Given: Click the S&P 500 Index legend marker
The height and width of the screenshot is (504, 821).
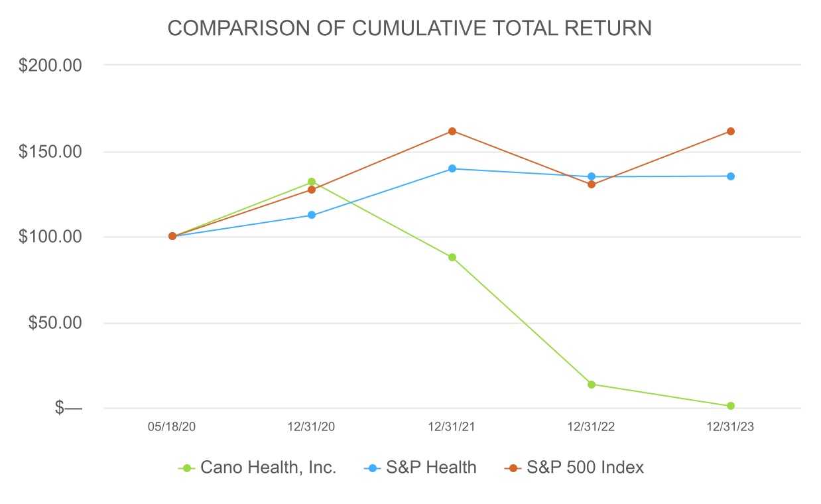Looking at the screenshot, I should click(x=512, y=468).
